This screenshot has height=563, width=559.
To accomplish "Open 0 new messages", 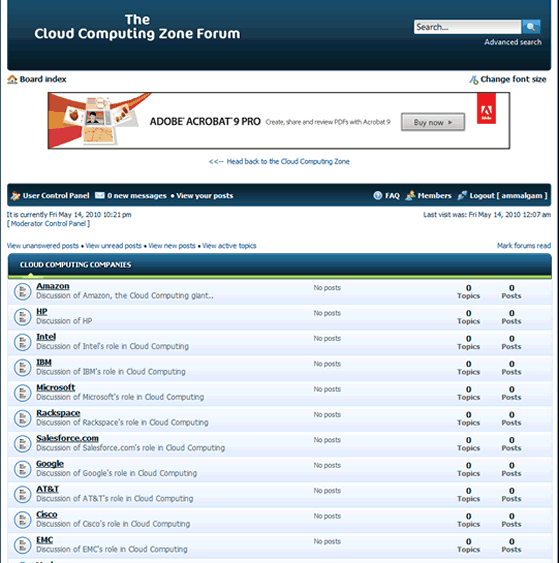I will click(x=136, y=196).
